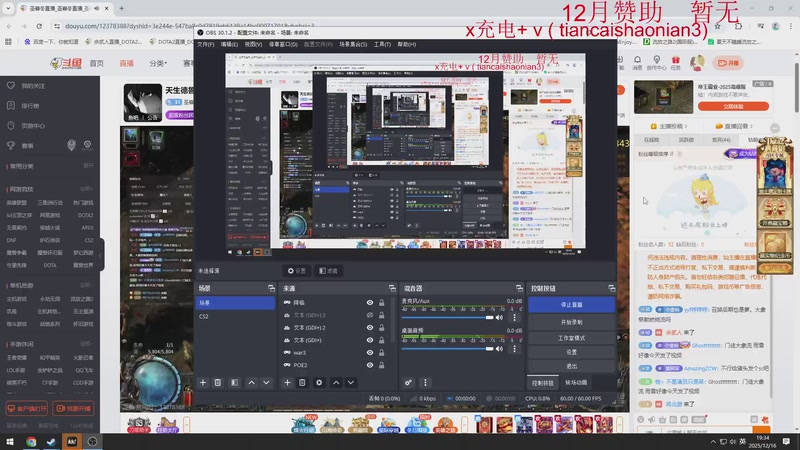Click 停止直播 button in OBS controls
Viewport: 800px width, 450px height.
pyautogui.click(x=571, y=305)
